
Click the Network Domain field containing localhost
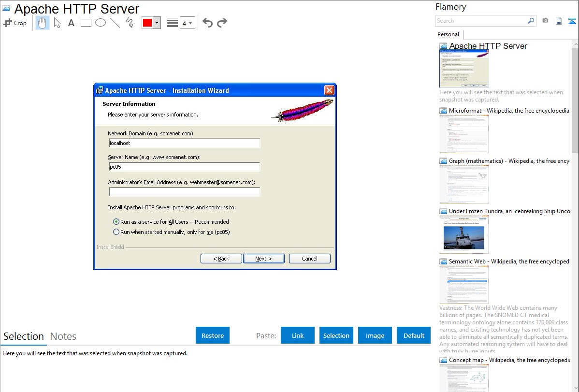184,143
